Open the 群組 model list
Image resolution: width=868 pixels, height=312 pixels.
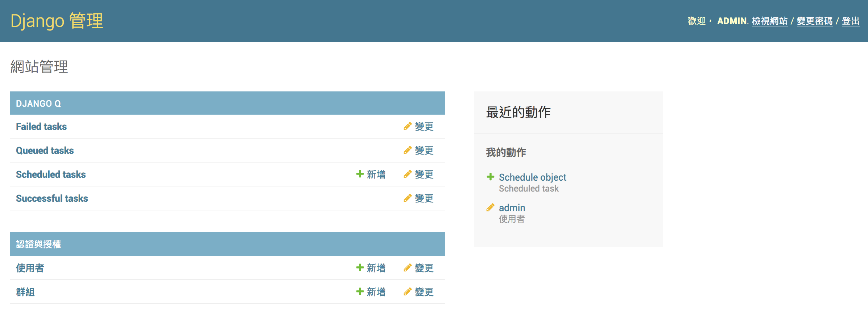(x=25, y=292)
